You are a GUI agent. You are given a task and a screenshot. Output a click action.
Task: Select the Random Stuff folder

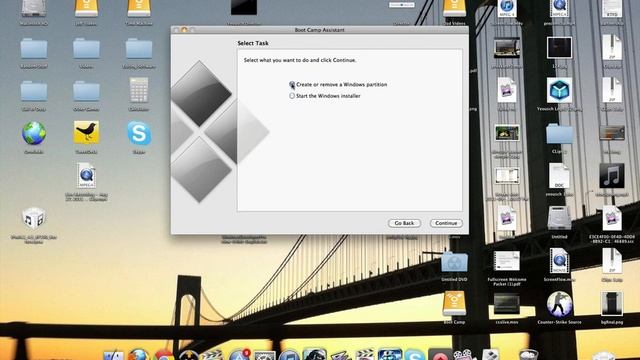click(x=34, y=49)
